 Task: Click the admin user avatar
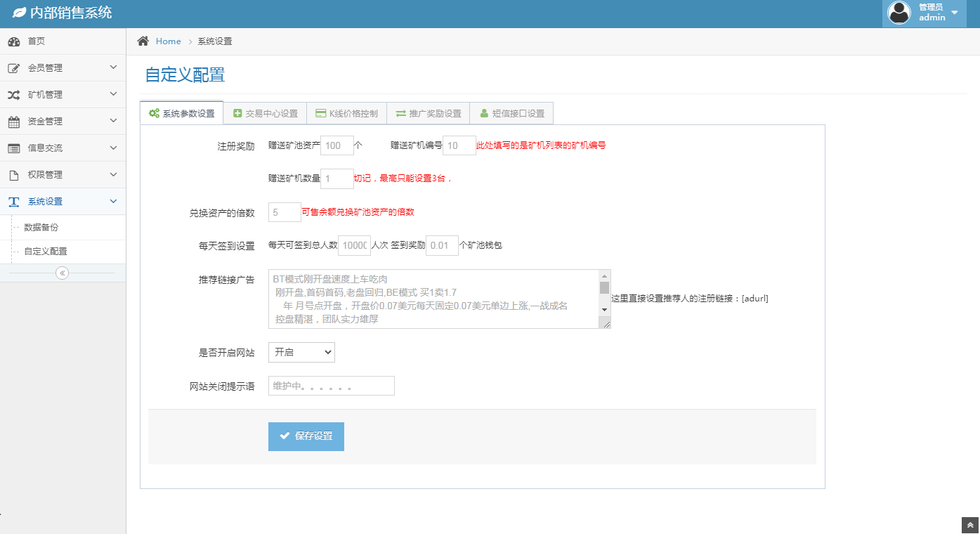pos(899,13)
